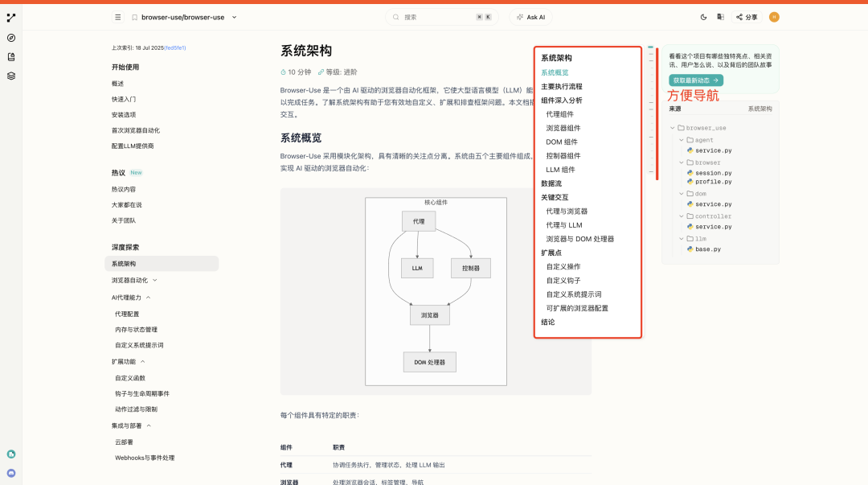
Task: Open the fed5fe1 commit link
Action: tap(175, 48)
